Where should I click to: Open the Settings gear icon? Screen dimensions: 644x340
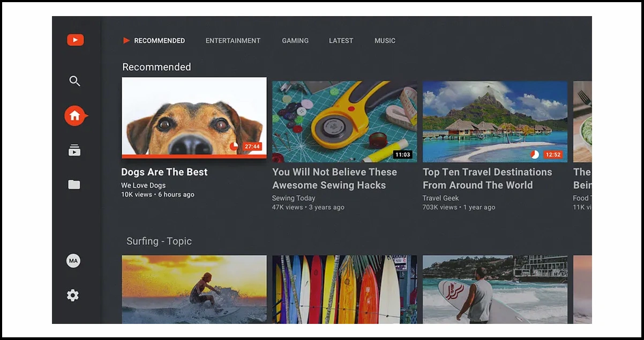coord(73,295)
